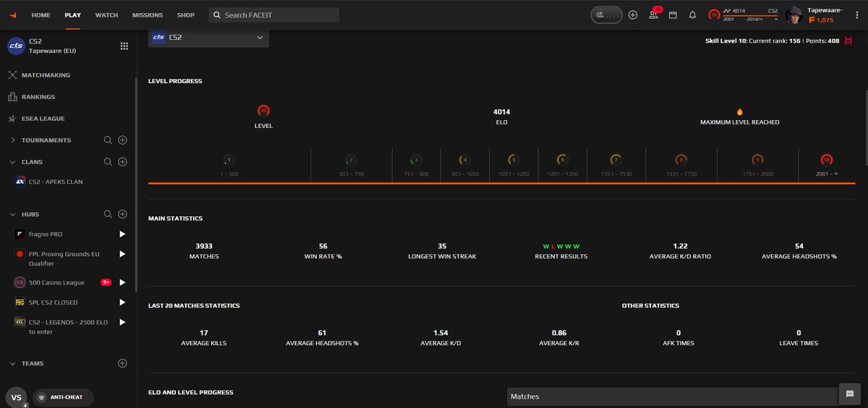The height and width of the screenshot is (408, 868).
Task: Click the FACEIT logo icon
Action: pos(14,14)
